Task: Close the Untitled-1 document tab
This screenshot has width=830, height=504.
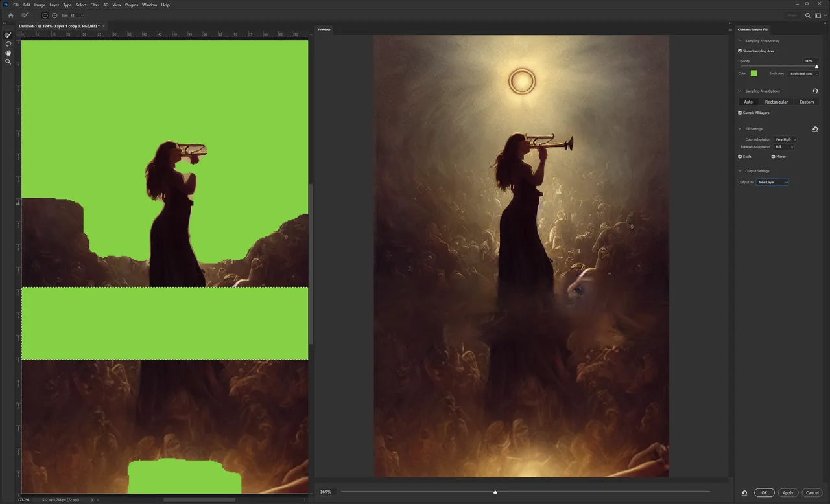Action: pyautogui.click(x=104, y=26)
